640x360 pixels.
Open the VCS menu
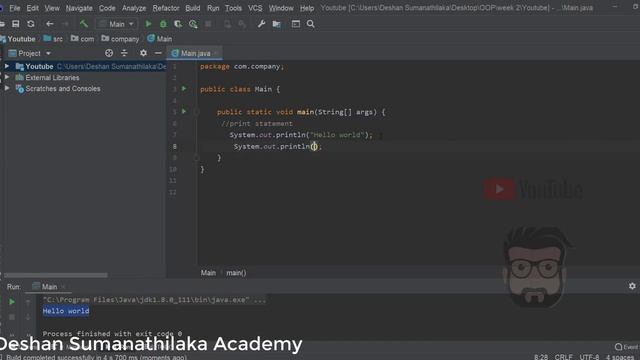click(255, 8)
